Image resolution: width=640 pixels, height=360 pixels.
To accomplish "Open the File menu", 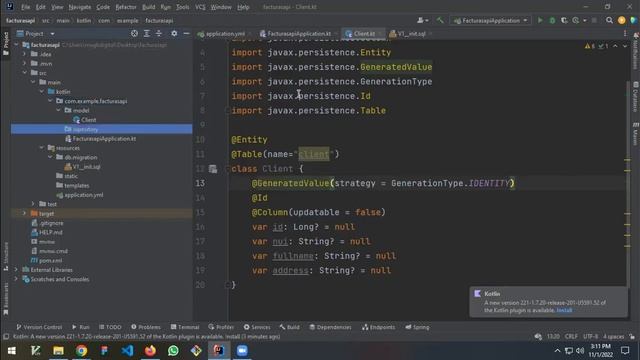I will (25, 7).
